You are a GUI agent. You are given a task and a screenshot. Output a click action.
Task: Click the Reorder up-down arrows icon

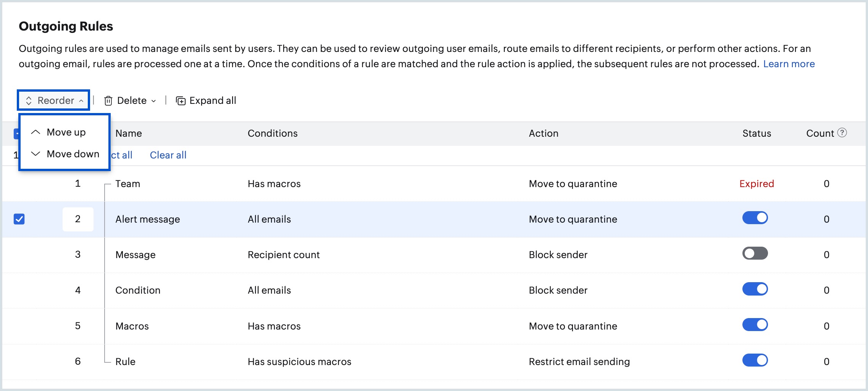pyautogui.click(x=29, y=100)
